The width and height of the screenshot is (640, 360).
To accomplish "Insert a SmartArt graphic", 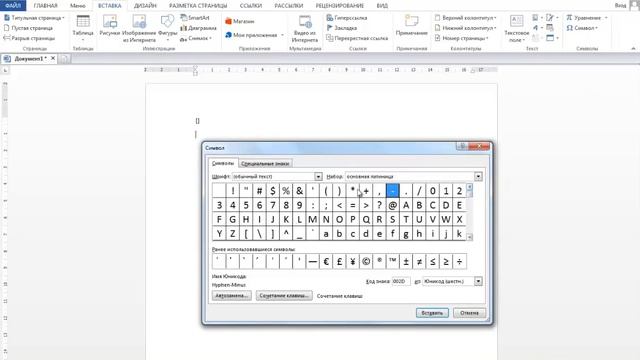I will coord(195,18).
